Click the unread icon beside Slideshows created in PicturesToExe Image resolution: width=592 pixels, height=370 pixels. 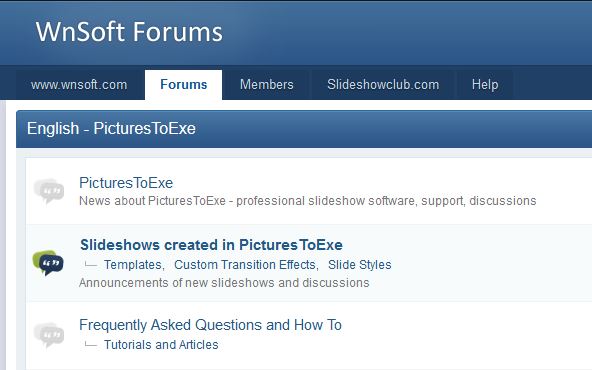(48, 262)
